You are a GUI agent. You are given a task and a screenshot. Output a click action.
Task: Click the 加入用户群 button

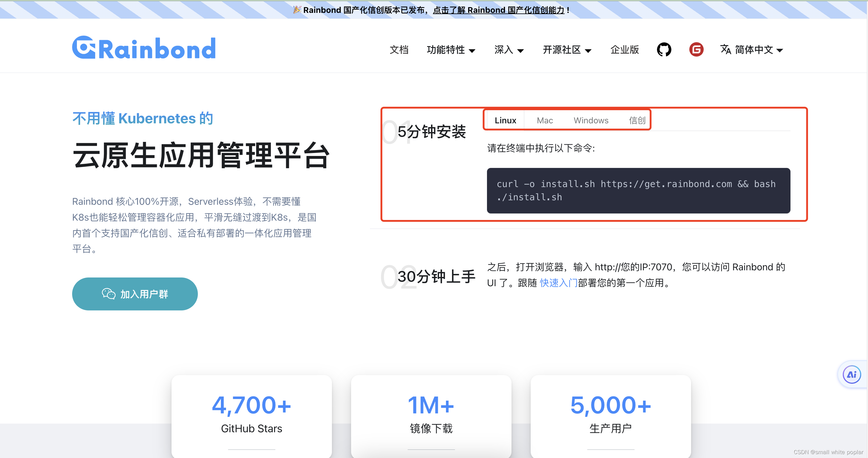click(x=135, y=294)
